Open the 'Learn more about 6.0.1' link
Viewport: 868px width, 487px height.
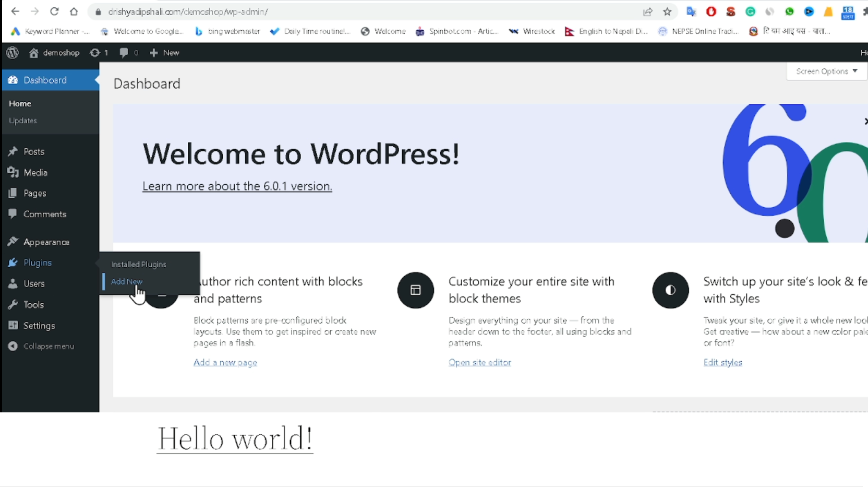[237, 186]
